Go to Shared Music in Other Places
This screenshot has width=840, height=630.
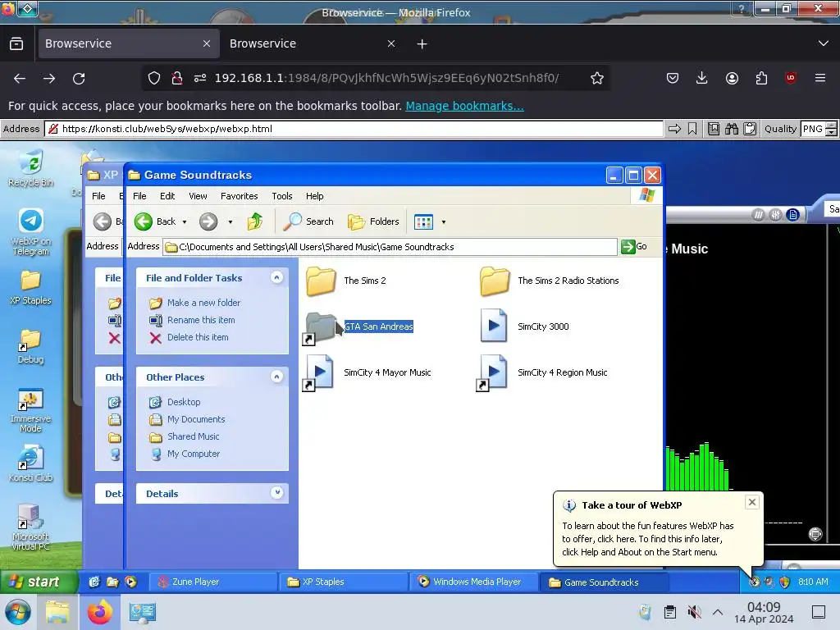[185, 436]
